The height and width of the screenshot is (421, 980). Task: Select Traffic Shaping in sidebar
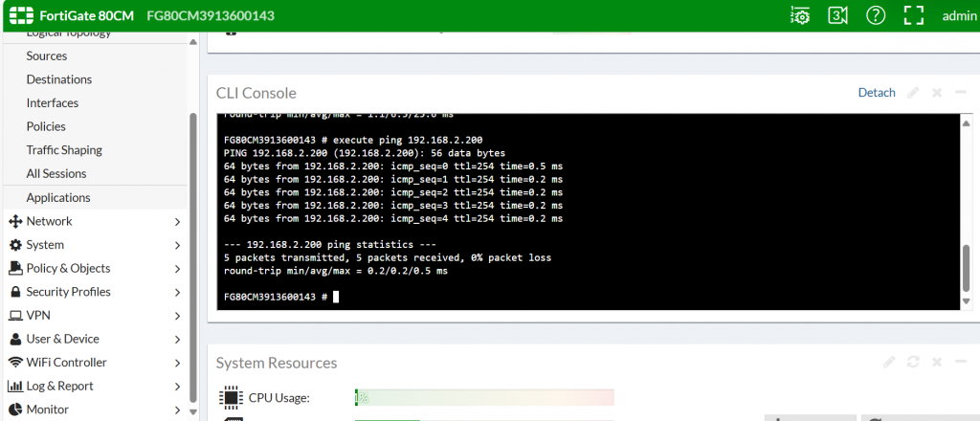(x=64, y=150)
